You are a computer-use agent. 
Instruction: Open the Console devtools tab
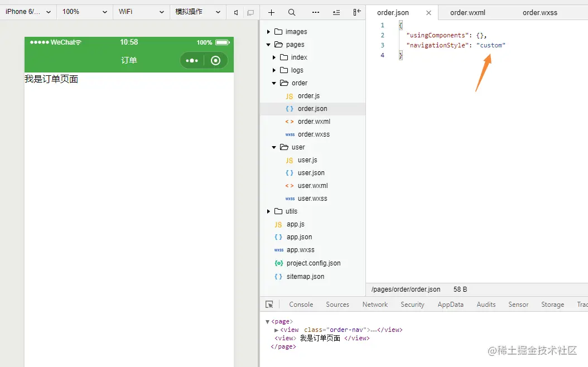pos(301,305)
